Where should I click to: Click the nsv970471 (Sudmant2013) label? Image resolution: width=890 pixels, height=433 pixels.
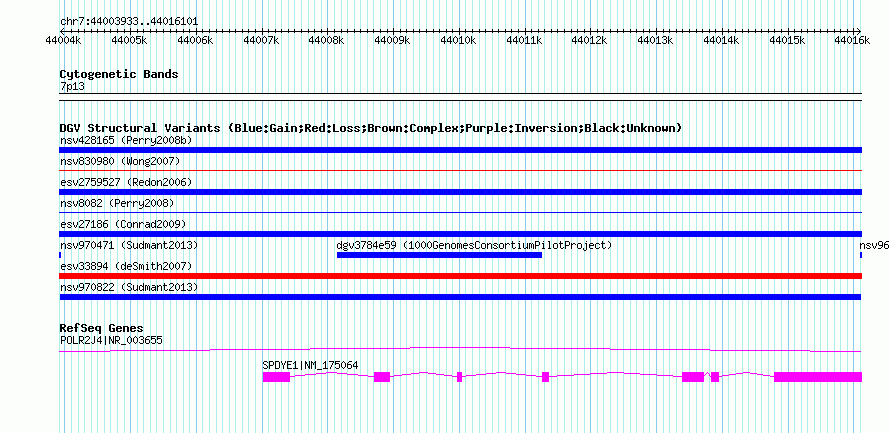coord(128,245)
